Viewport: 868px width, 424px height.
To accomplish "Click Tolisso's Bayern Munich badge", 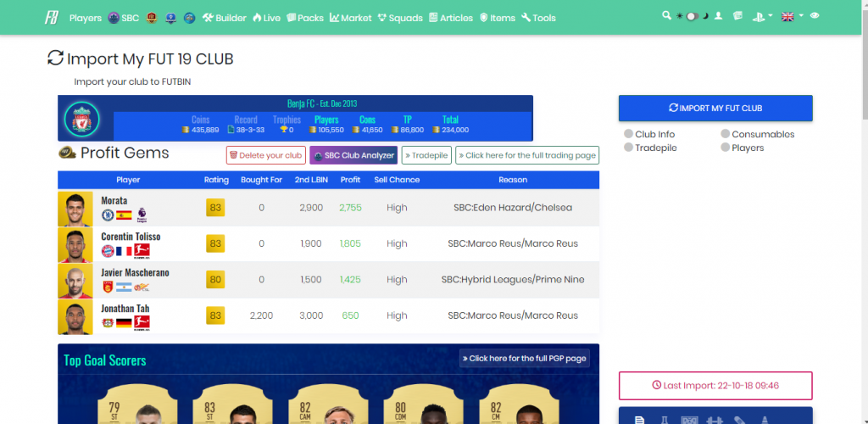I will 108,251.
